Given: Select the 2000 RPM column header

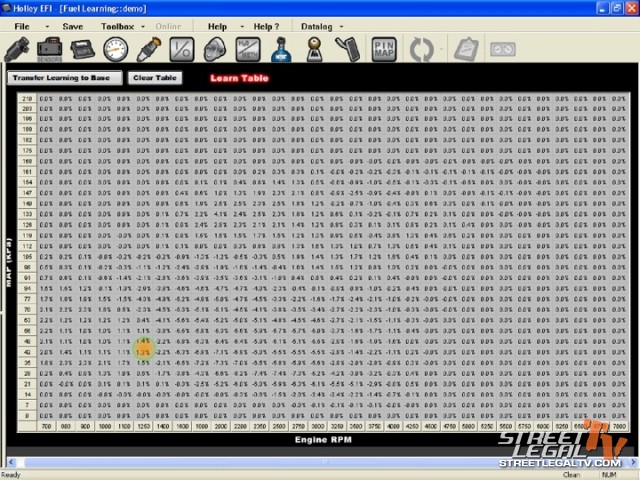Looking at the screenshot, I should [221, 426].
